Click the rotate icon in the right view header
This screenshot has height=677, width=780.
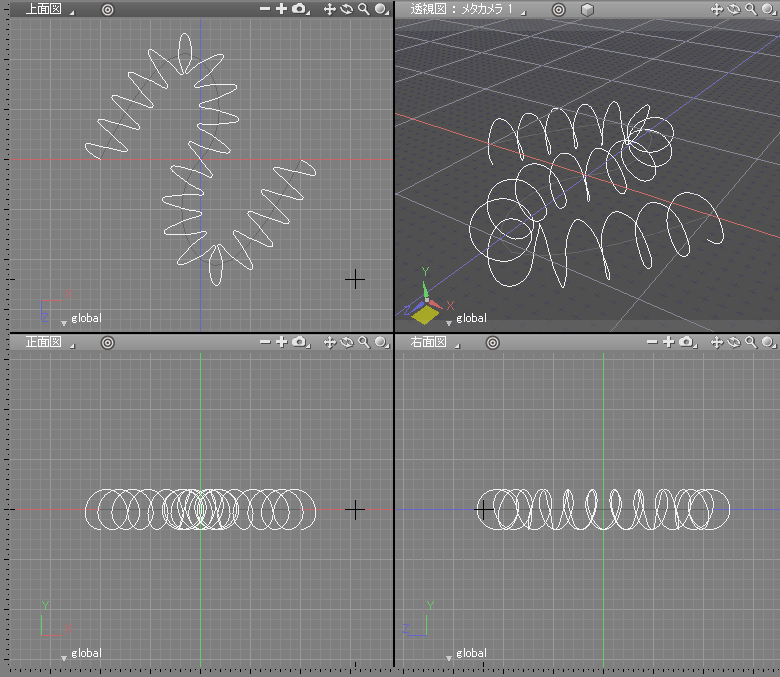click(x=733, y=343)
